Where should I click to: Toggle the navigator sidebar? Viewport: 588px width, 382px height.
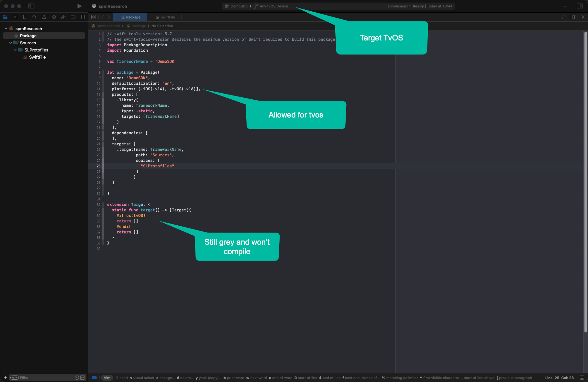click(31, 6)
